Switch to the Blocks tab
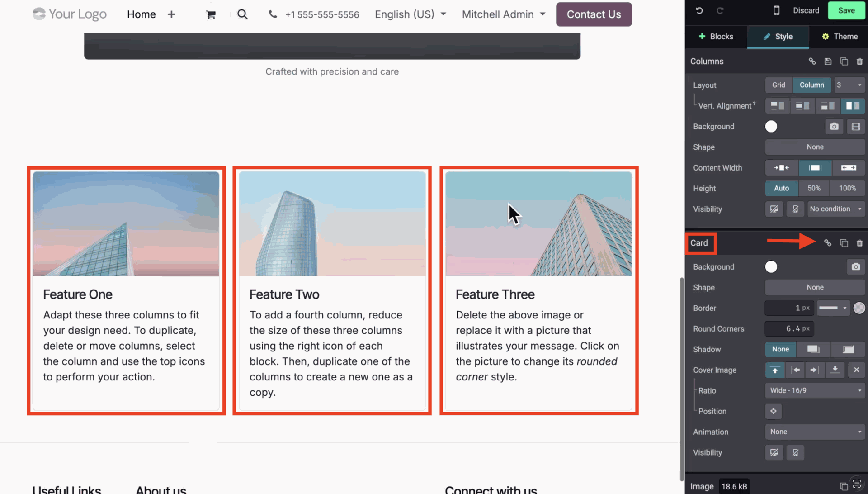Viewport: 868px width, 494px height. point(716,37)
